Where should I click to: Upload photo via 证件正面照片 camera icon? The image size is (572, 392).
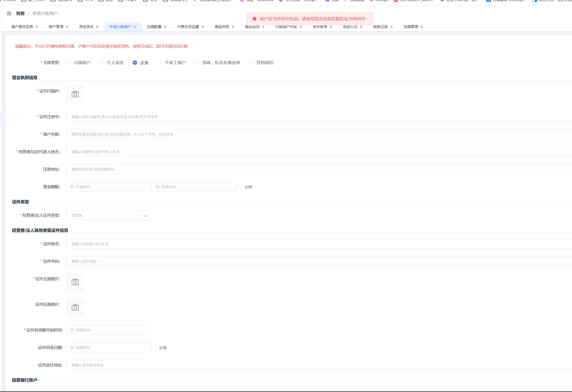tap(75, 282)
